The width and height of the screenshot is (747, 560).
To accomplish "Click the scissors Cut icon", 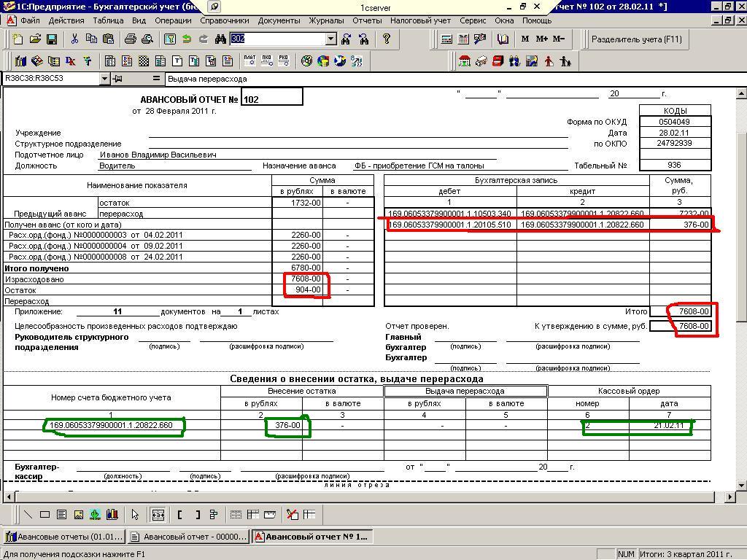I will coord(74,39).
